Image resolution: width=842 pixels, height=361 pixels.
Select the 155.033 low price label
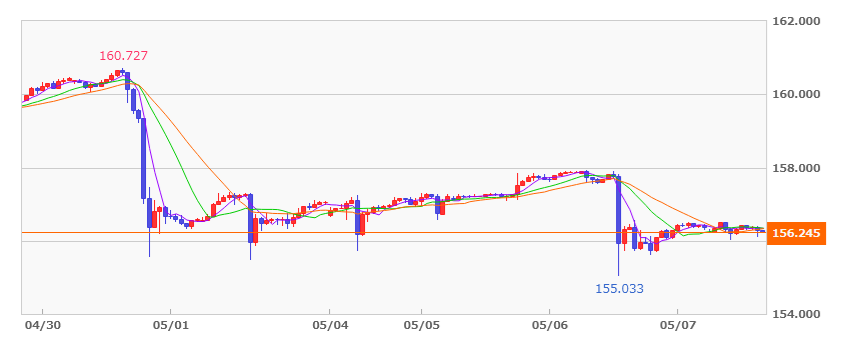click(619, 289)
